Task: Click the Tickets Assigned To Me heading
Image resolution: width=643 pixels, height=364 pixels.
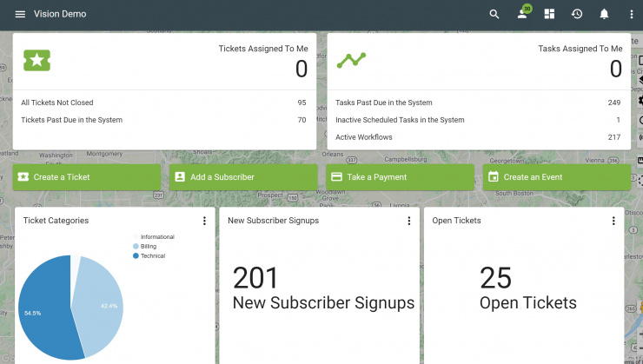Action: click(263, 49)
